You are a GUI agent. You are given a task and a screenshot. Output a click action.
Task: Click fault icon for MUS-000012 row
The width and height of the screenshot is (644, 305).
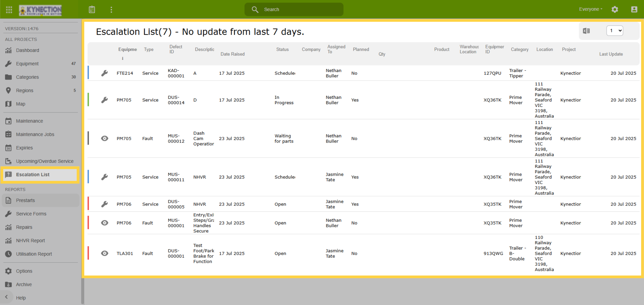pos(104,139)
